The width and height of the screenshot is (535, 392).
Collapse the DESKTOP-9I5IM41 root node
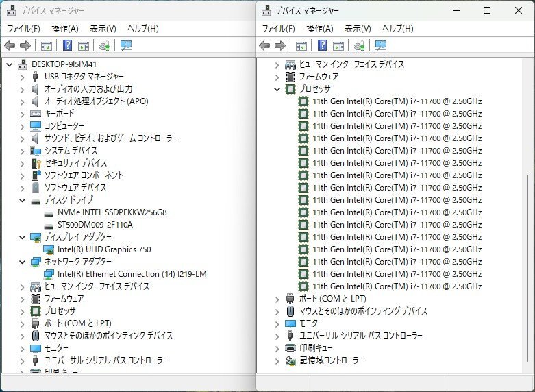pyautogui.click(x=9, y=64)
